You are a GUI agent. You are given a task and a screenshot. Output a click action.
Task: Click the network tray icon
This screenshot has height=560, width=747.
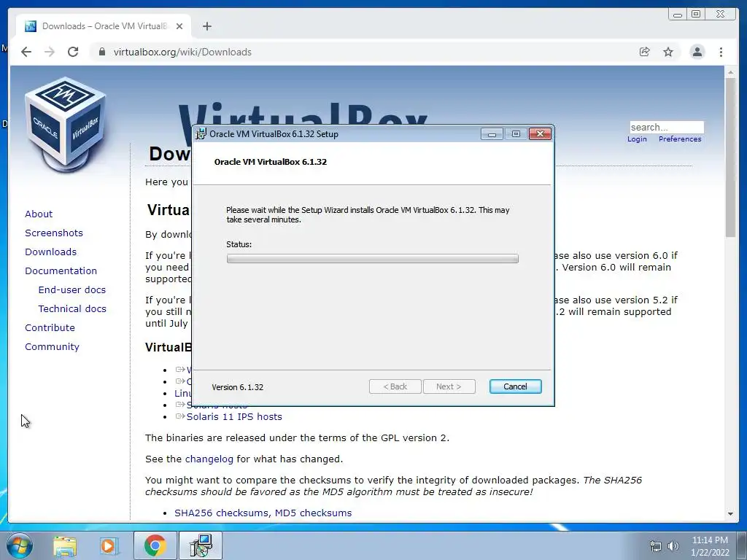(x=656, y=546)
